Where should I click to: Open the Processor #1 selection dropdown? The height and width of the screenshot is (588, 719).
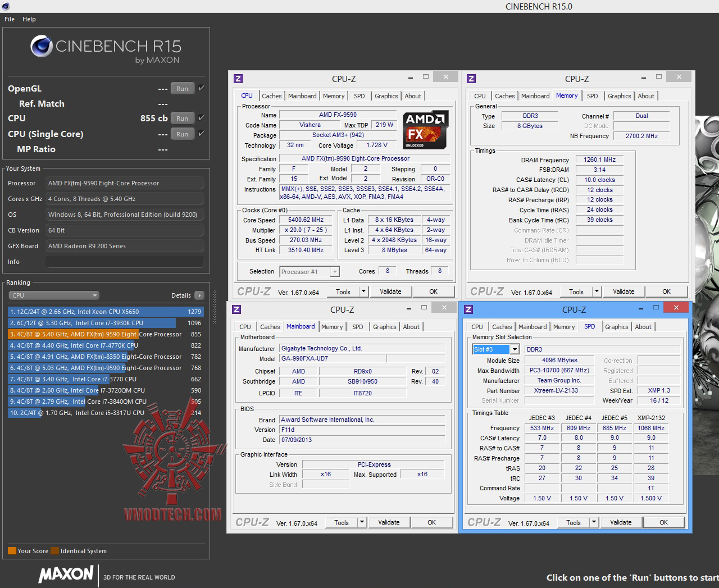coord(310,272)
